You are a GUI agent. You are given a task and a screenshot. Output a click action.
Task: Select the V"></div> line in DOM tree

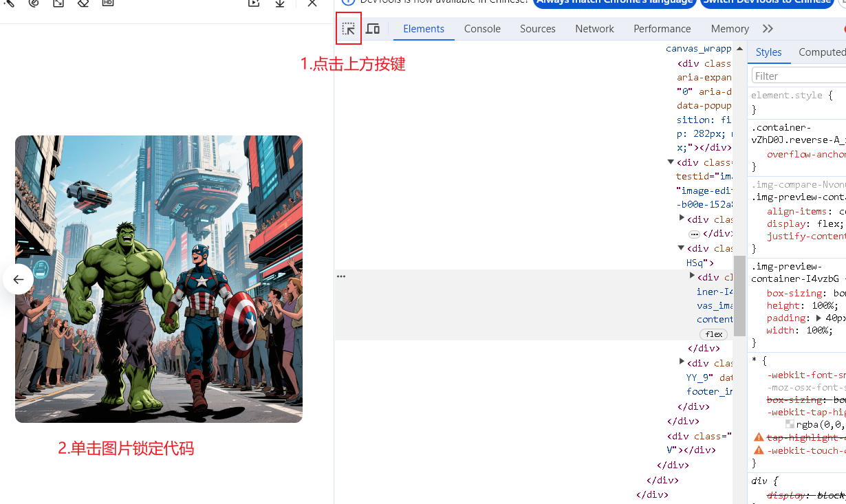[x=691, y=450]
